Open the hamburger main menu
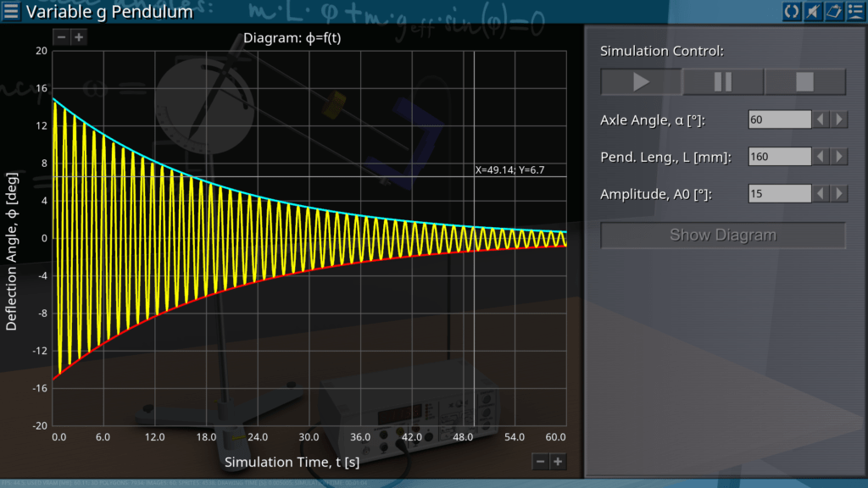Viewport: 868px width, 488px height. (x=12, y=12)
